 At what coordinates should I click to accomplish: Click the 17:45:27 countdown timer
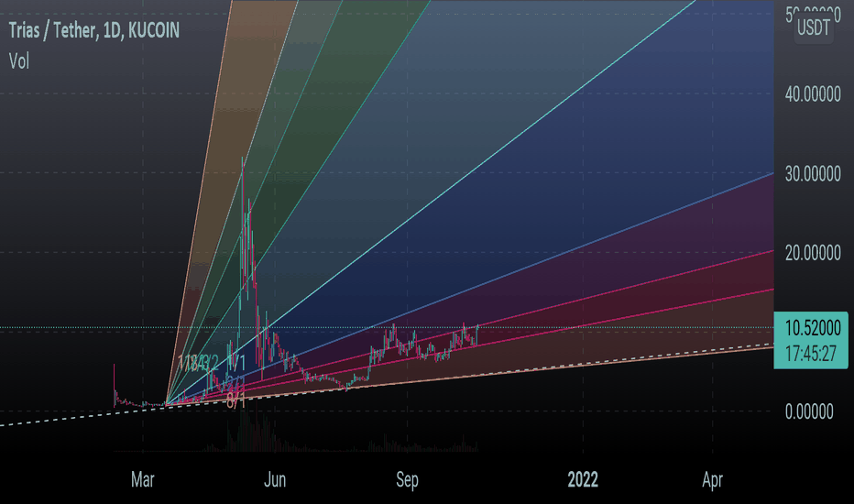pyautogui.click(x=810, y=354)
